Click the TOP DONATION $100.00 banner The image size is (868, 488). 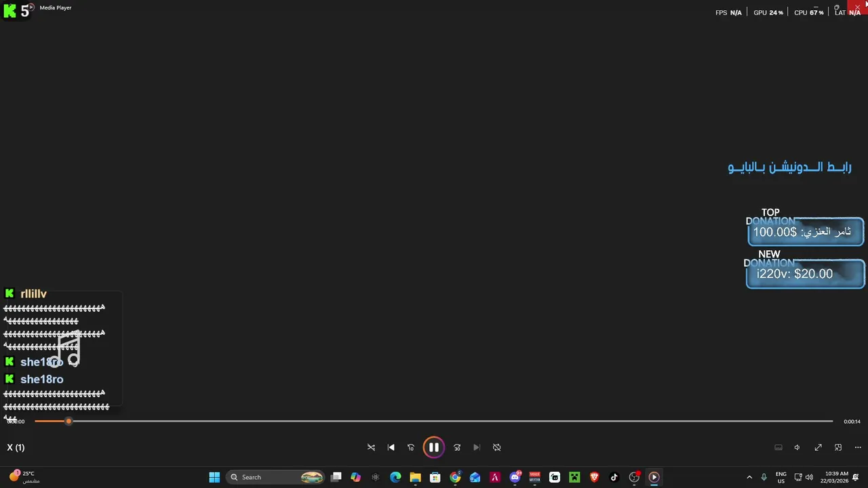click(x=806, y=232)
